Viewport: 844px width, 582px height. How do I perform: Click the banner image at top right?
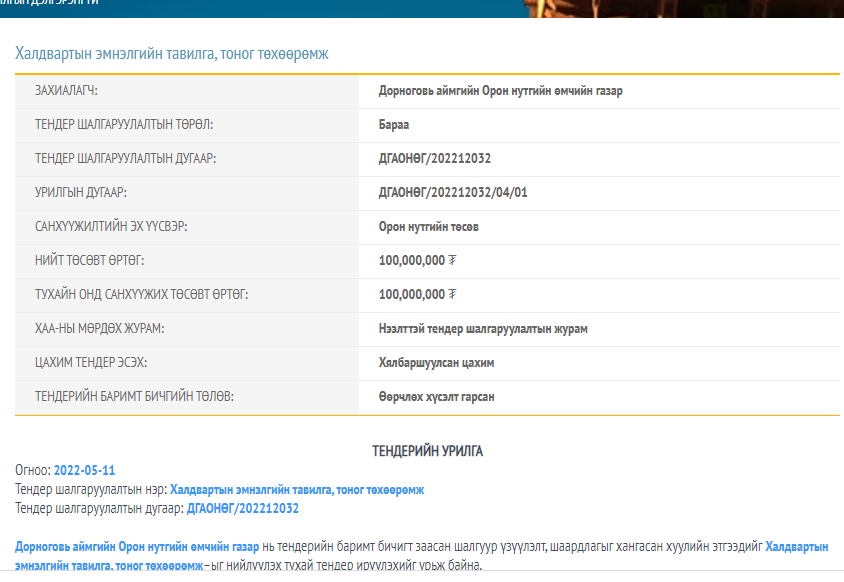click(690, 8)
